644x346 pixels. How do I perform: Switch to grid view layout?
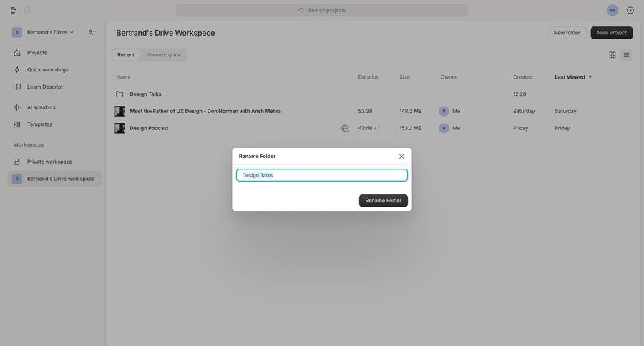coord(613,55)
